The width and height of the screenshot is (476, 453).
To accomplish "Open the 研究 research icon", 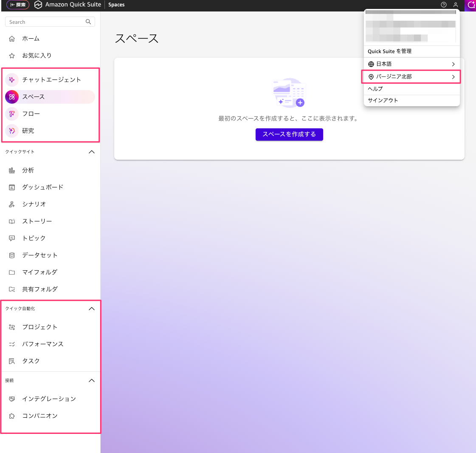I will 12,131.
